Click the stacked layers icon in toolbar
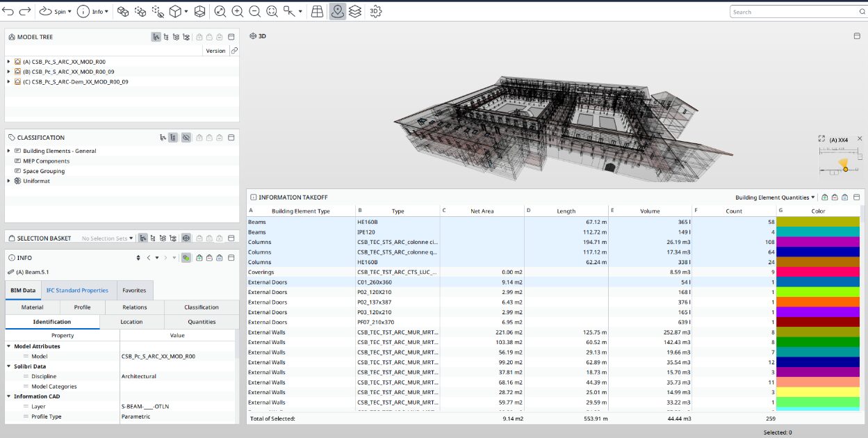This screenshot has height=438, width=868. (355, 12)
